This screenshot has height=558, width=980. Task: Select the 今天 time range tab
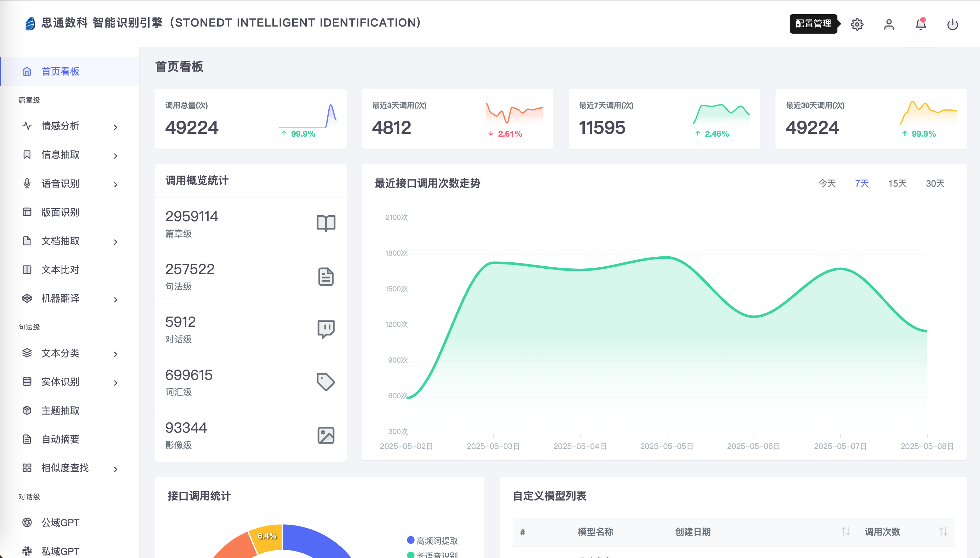(826, 183)
